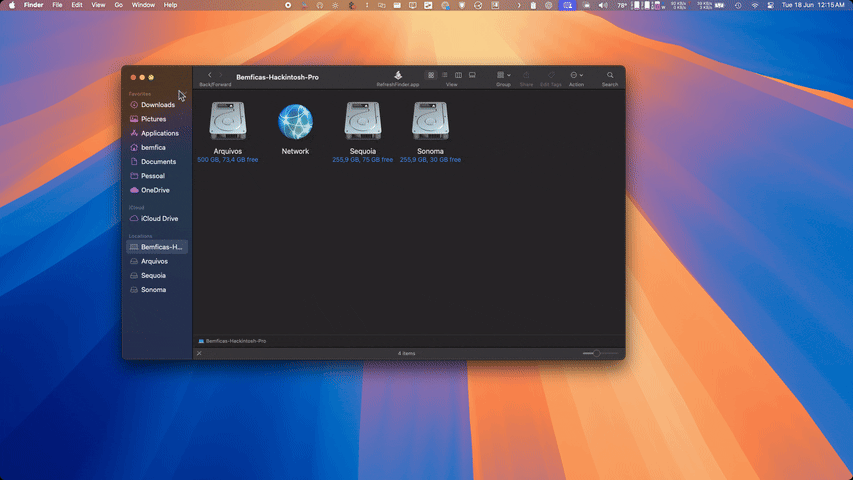Click the 78° temperature indicator
The height and width of the screenshot is (480, 853).
click(x=621, y=5)
